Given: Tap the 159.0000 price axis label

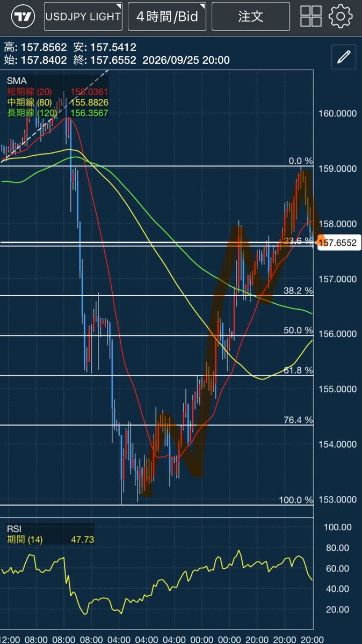Looking at the screenshot, I should click(338, 169).
